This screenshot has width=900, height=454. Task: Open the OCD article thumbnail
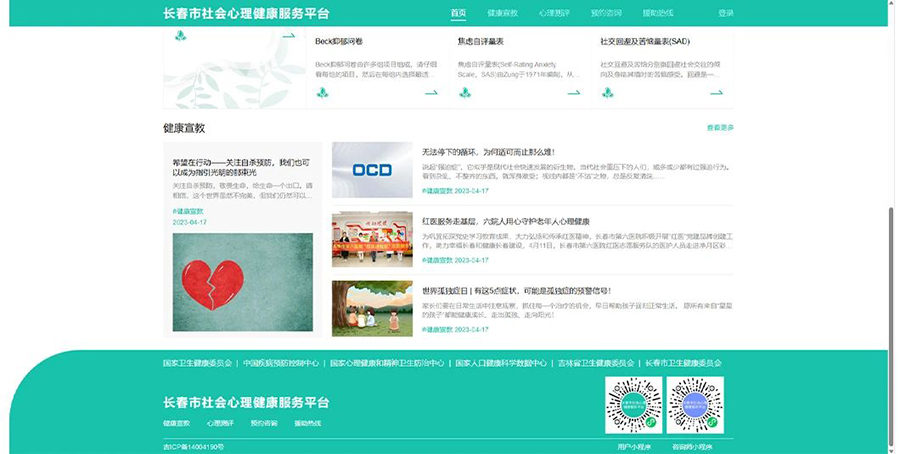point(372,170)
